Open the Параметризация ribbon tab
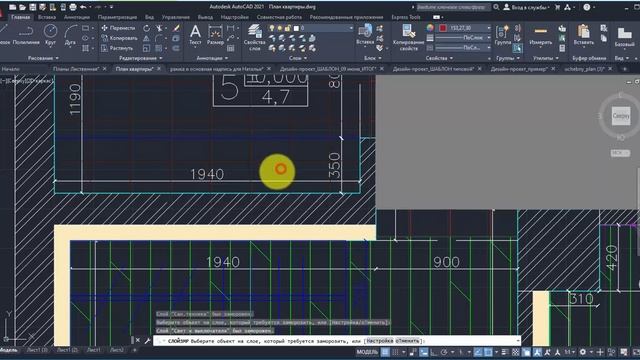 click(118, 17)
